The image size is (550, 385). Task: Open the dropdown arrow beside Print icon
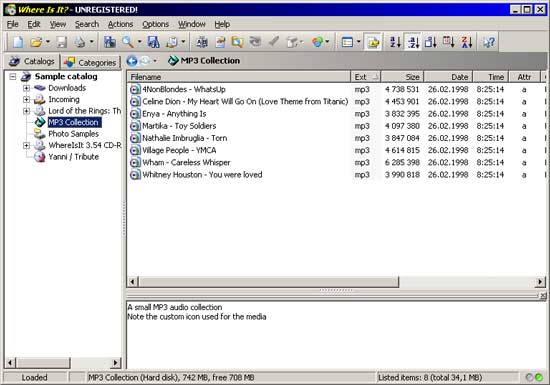click(x=92, y=42)
